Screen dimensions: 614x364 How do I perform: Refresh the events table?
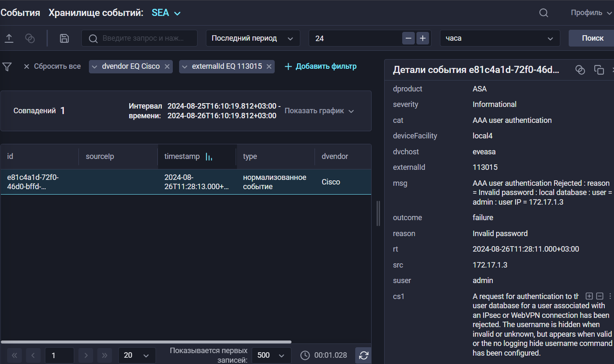[x=363, y=355]
